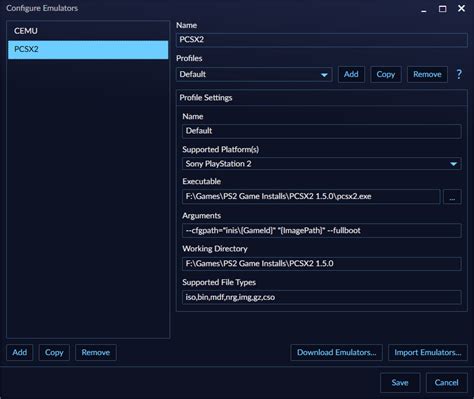
Task: Click the emulator Name field containing PCSX2
Action: coord(322,40)
